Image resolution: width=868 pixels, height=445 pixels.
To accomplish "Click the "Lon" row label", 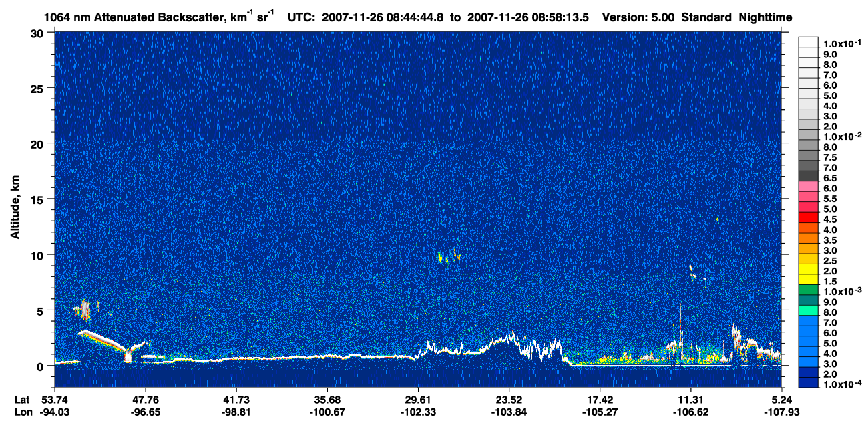I will pyautogui.click(x=22, y=412).
